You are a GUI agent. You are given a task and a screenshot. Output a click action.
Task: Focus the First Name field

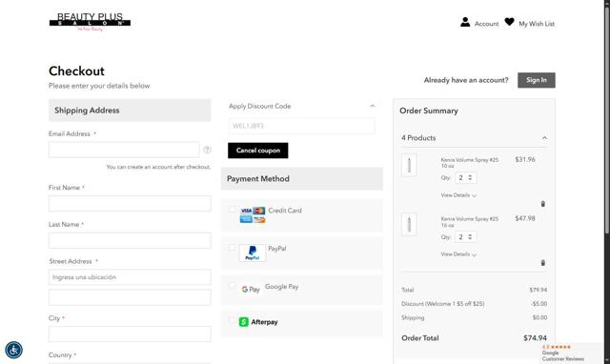tap(130, 204)
